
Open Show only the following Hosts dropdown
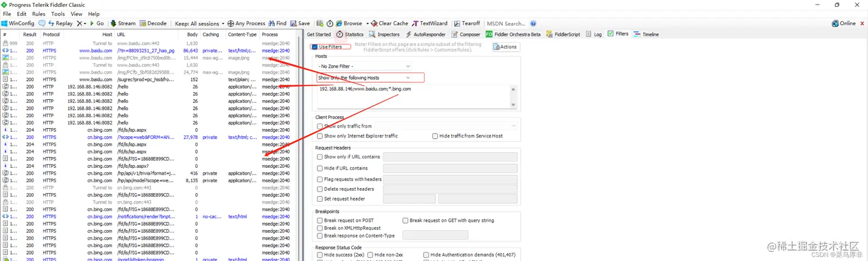[x=365, y=78]
